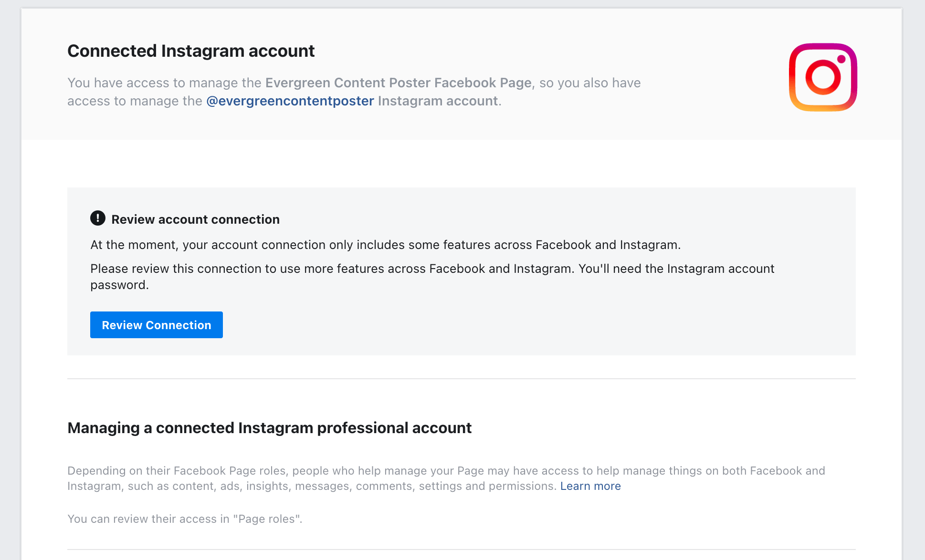This screenshot has width=925, height=560.
Task: Click the sentence starting 'At the moment'
Action: point(385,245)
